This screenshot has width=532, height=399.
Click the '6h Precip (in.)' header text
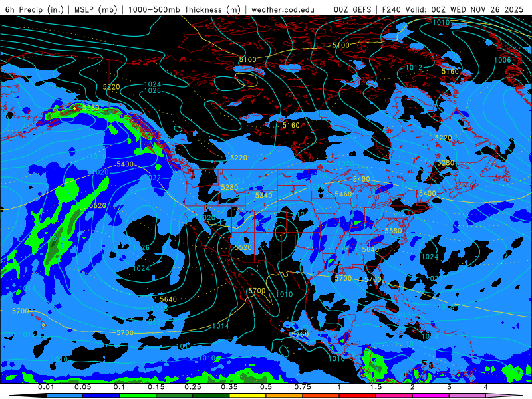click(35, 9)
